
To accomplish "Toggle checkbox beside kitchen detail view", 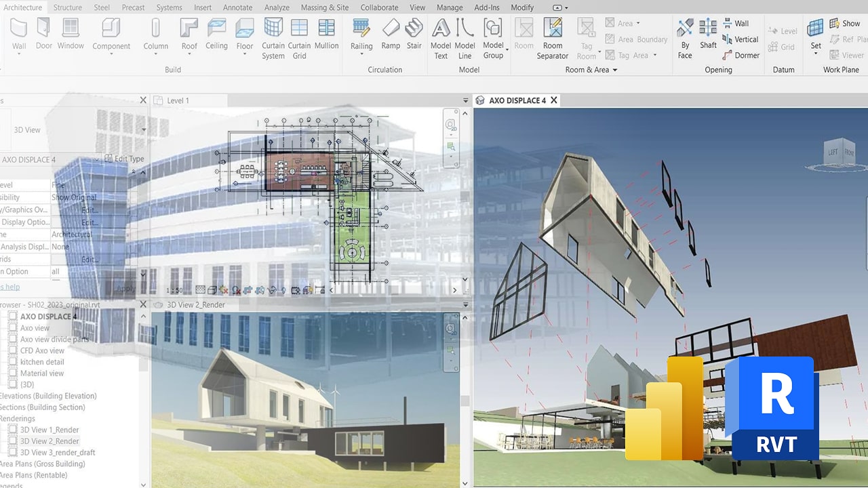I will click(13, 362).
